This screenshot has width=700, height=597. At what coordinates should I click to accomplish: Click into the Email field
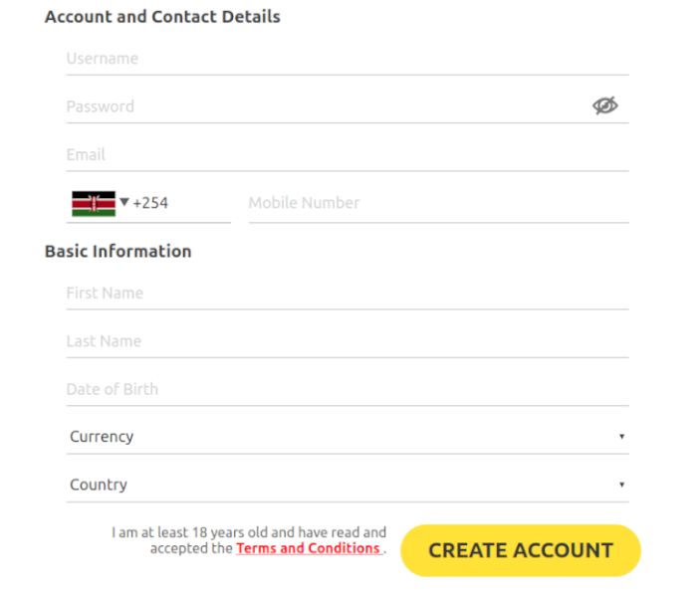point(348,155)
